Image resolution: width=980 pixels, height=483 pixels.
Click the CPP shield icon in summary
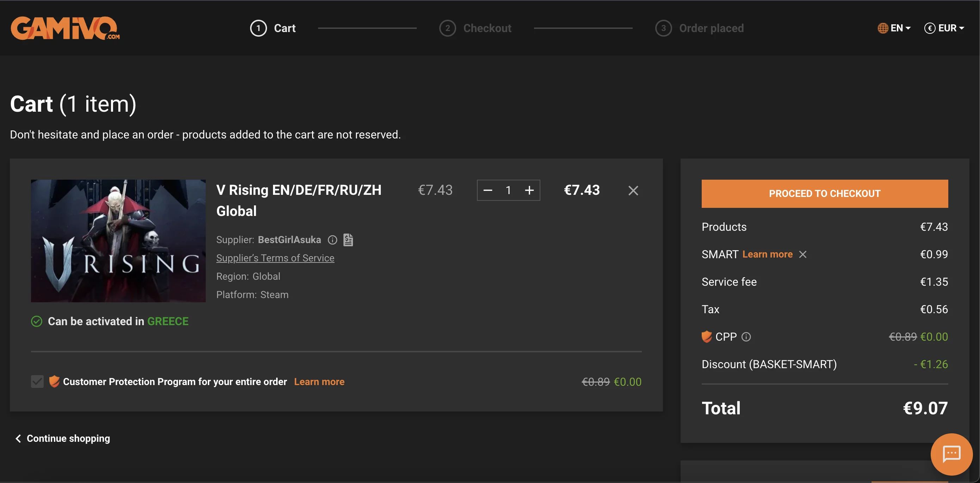tap(707, 337)
